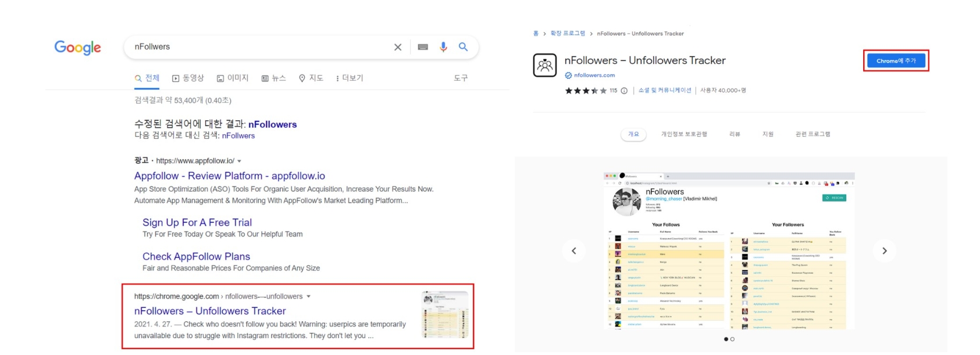
Task: Click the 홈 breadcrumb link
Action: point(536,34)
